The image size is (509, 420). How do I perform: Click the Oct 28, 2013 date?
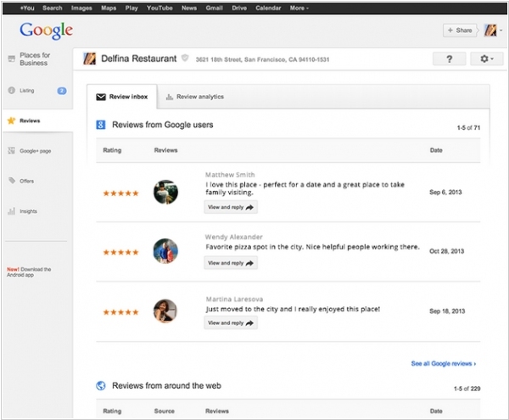coord(447,251)
